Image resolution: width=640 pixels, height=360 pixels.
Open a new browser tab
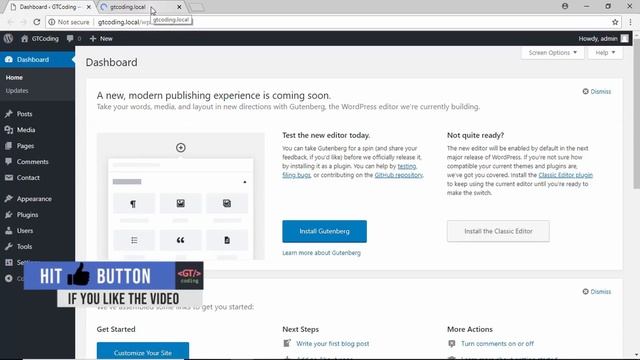pos(197,7)
